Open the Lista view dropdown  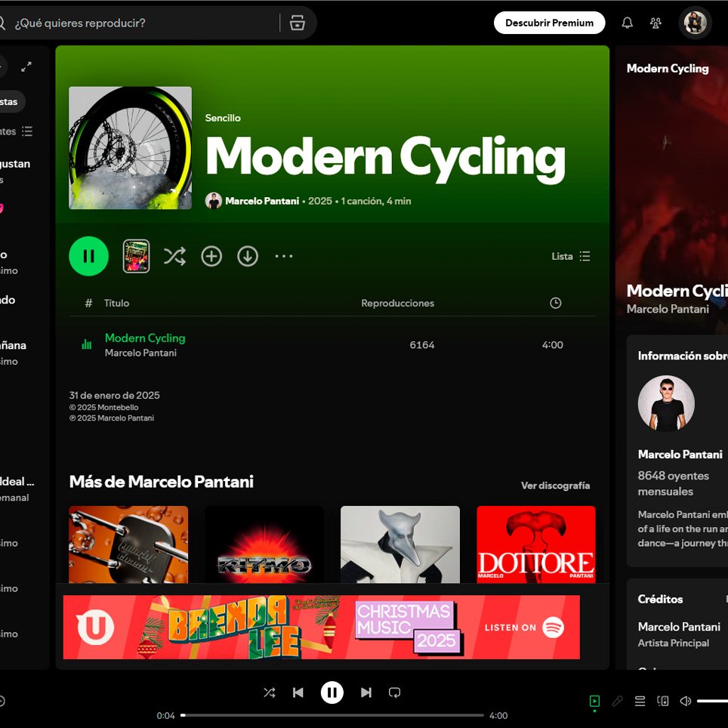pyautogui.click(x=571, y=256)
